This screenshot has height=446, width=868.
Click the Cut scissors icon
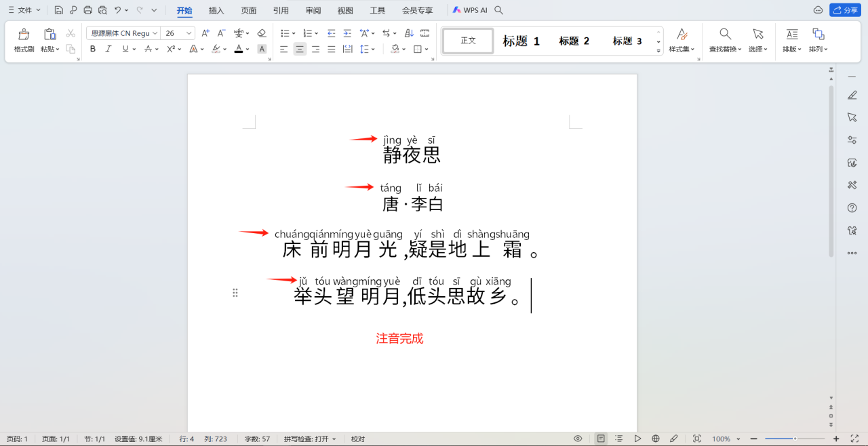[71, 33]
